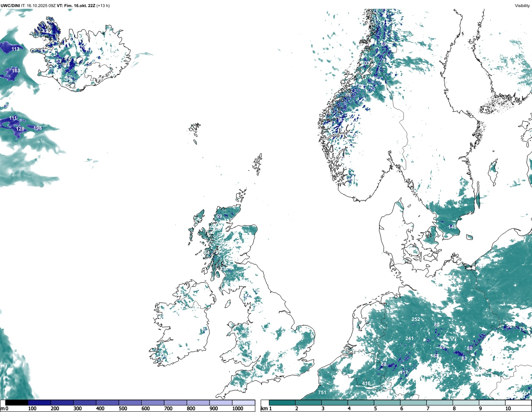532x412 pixels.
Task: Select the 5–6 km legend color segment
Action: [387, 402]
